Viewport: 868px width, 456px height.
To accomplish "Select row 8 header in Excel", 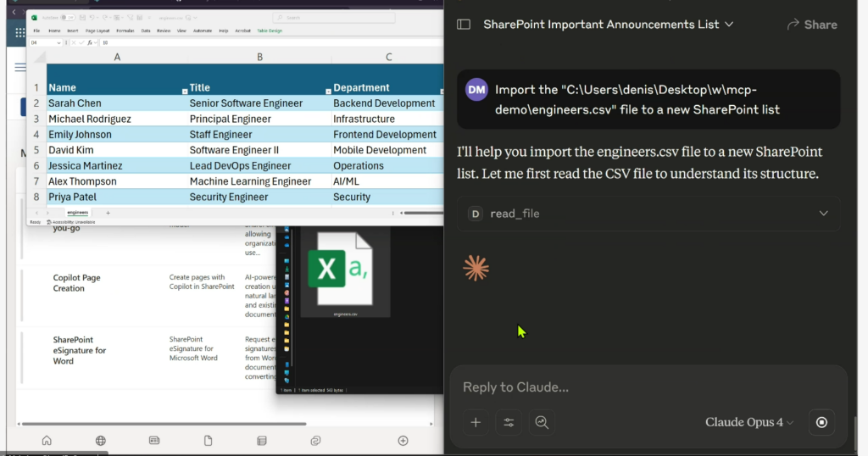I will coord(36,197).
